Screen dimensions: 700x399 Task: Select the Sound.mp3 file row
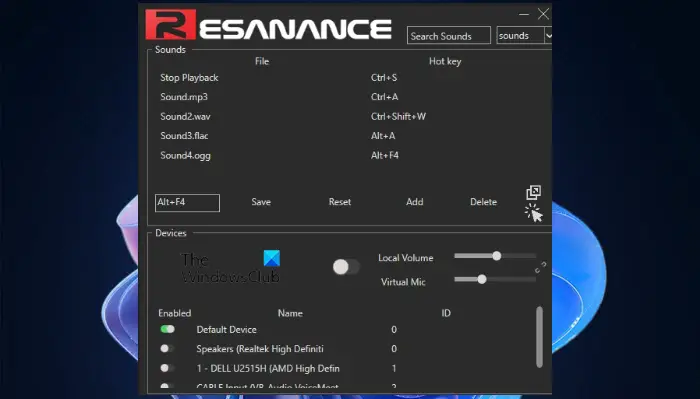[184, 97]
